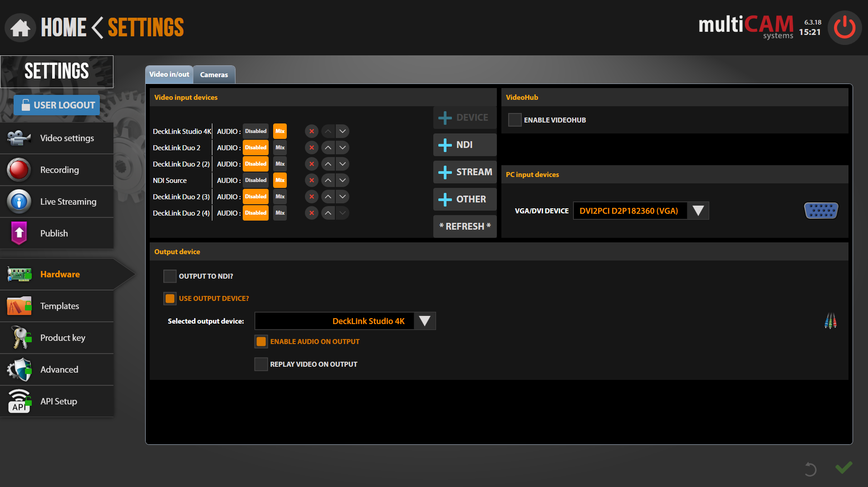Remove the DeckLink Duo 2 (4) input
The width and height of the screenshot is (868, 487).
(x=312, y=213)
